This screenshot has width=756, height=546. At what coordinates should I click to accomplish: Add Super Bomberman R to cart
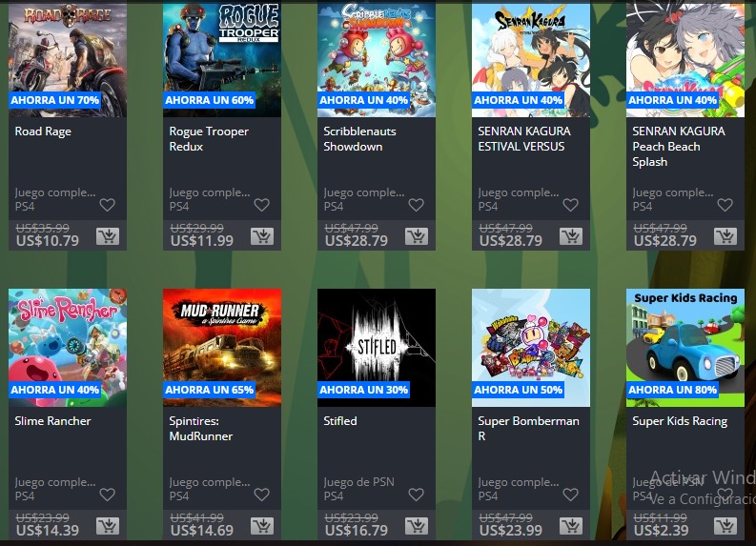[571, 526]
